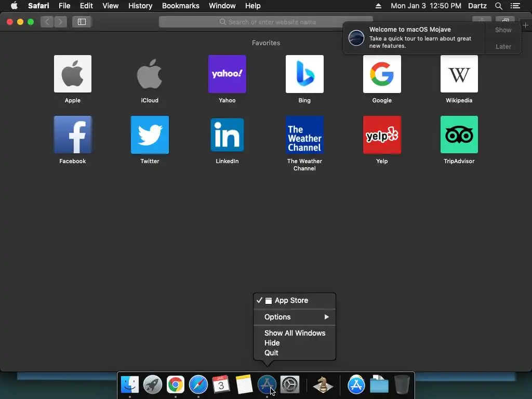
Task: Click the search or enter website field
Action: point(266,22)
